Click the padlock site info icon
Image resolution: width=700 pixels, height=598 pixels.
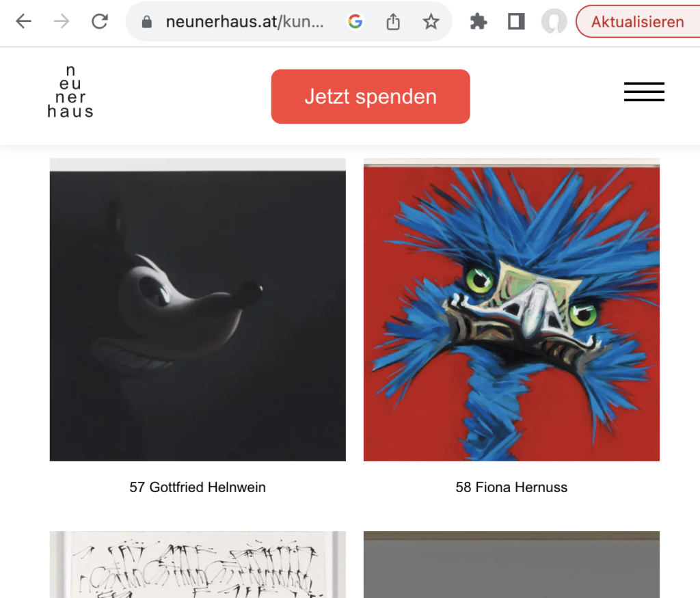(146, 22)
